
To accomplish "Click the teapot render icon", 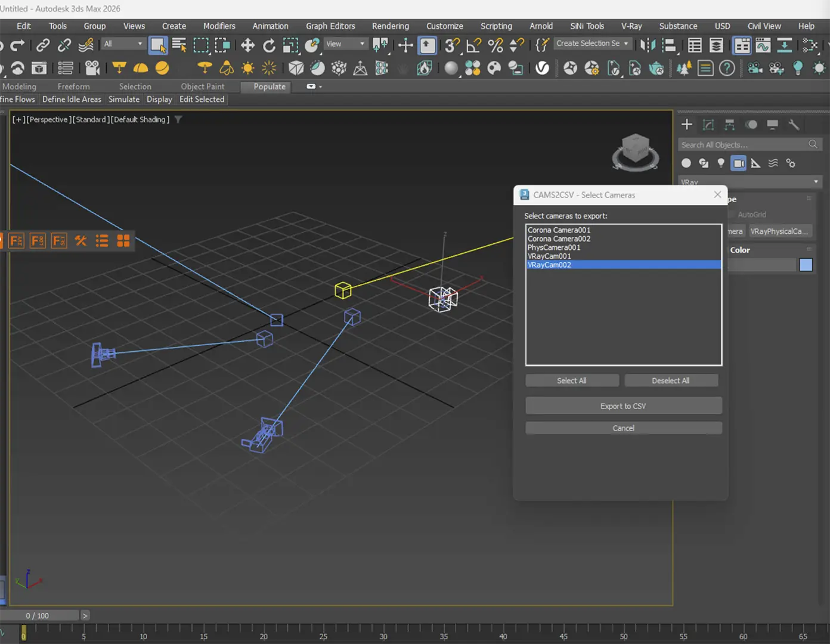I will [x=656, y=68].
